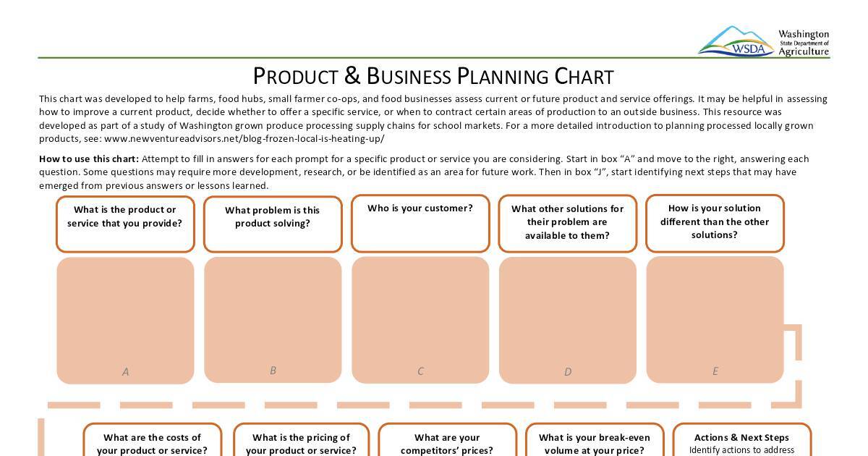The width and height of the screenshot is (868, 456).
Task: Select answer box A
Action: pos(125,321)
